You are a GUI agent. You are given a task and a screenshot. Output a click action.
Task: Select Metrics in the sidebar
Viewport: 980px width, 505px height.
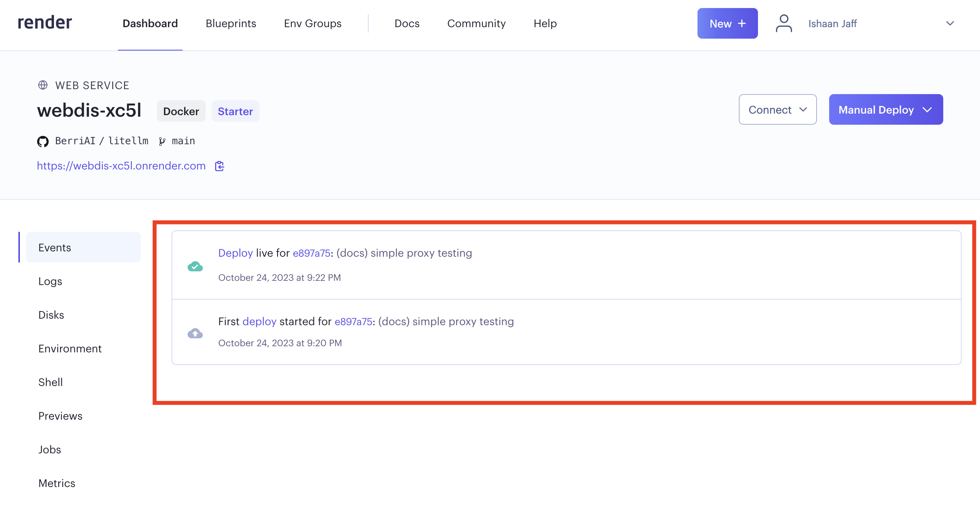pyautogui.click(x=57, y=483)
